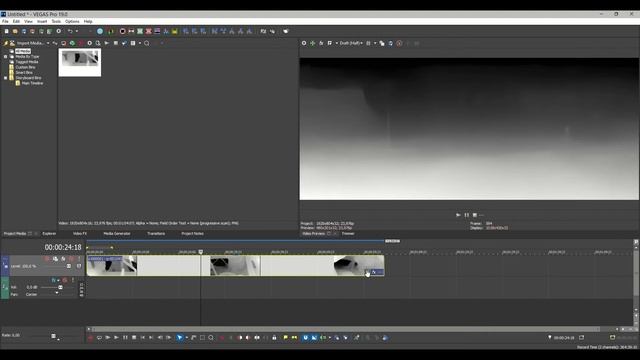Pause playback in the preview window
This screenshot has height=360, width=640.
pos(467,215)
